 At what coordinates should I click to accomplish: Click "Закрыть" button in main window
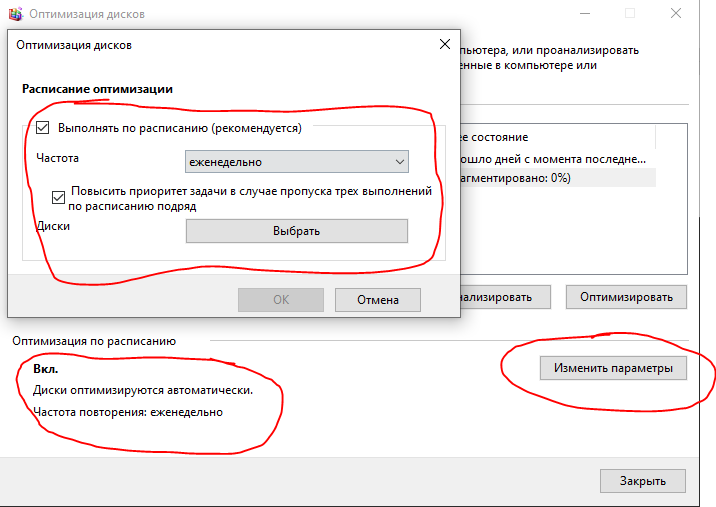point(642,481)
